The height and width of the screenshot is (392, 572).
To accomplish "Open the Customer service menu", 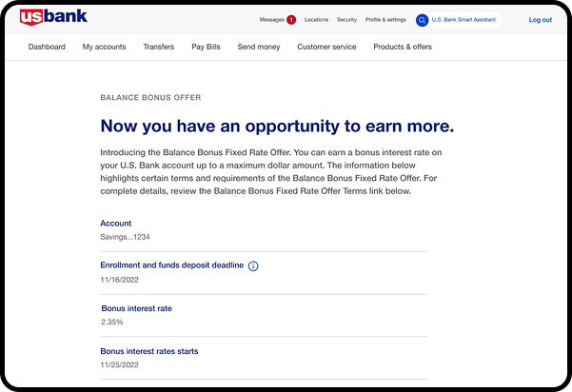I will pos(325,47).
